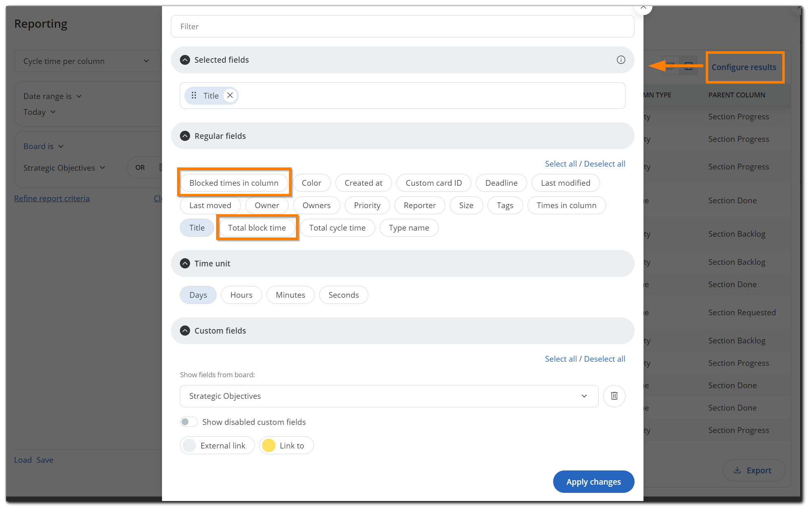Remove the Title chip with its X

coord(230,95)
